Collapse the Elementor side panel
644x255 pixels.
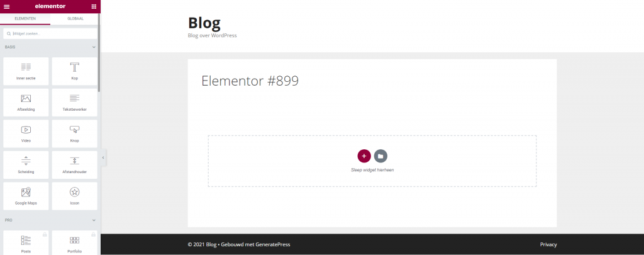pyautogui.click(x=103, y=157)
